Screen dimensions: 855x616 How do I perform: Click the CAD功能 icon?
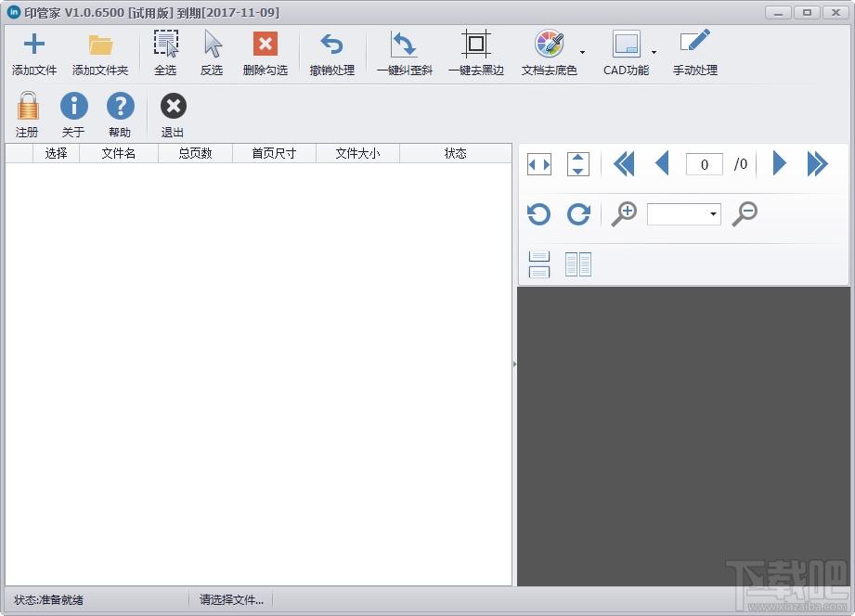point(626,44)
